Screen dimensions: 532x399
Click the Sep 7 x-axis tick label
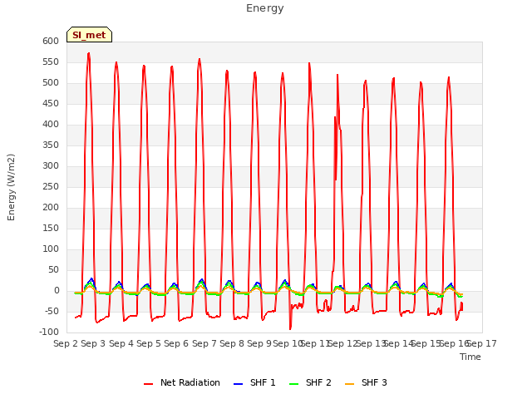click(204, 343)
